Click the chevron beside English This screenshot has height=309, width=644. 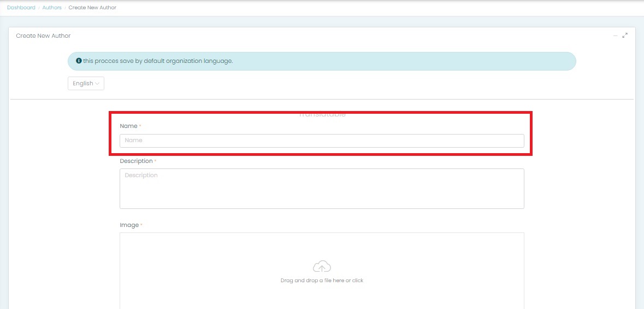click(x=97, y=84)
